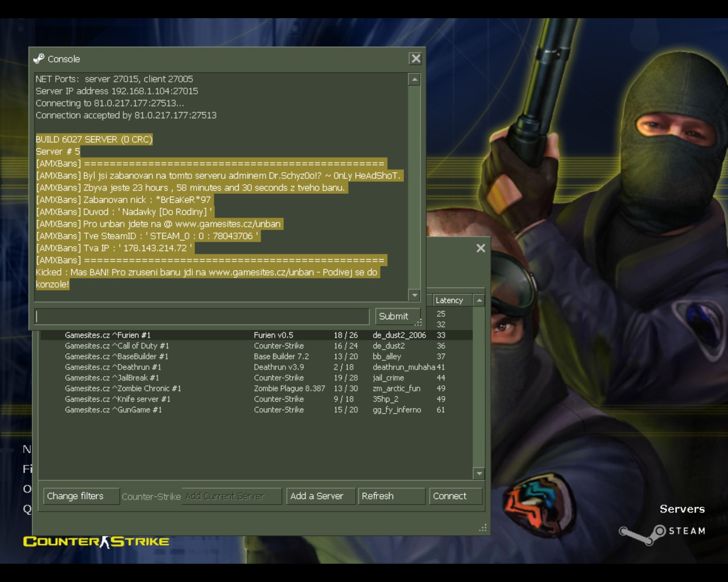The height and width of the screenshot is (582, 728).
Task: Select the Gamesites.cz Zombie Chronic #1 server
Action: 123,389
